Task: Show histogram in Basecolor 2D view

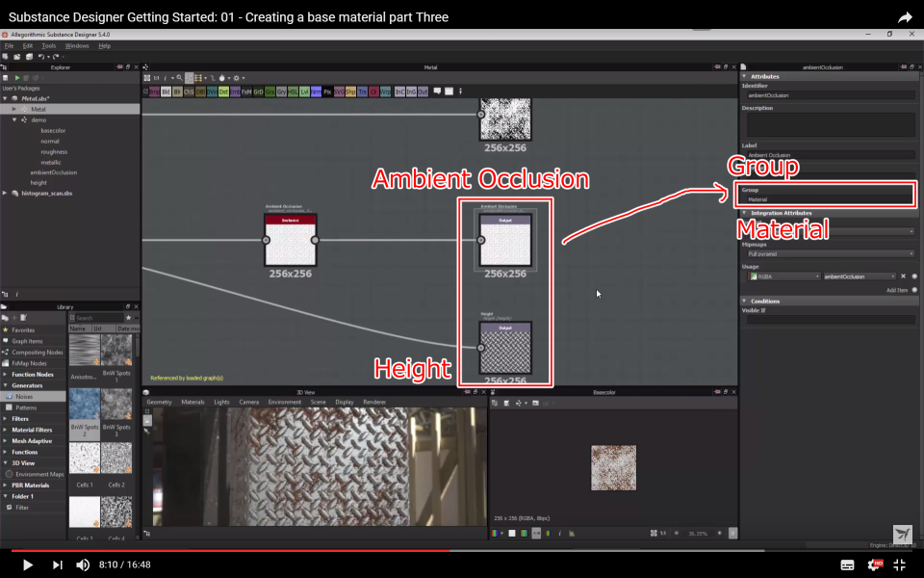Action: (x=572, y=533)
